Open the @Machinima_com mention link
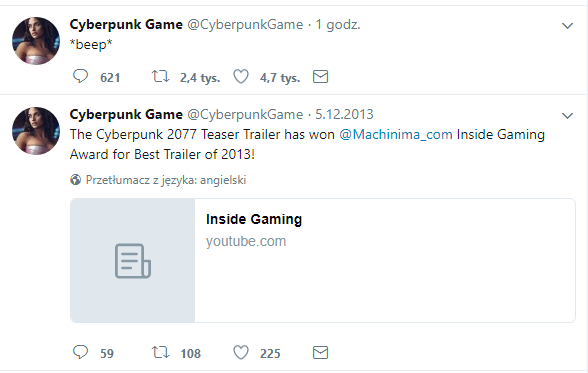 point(396,134)
